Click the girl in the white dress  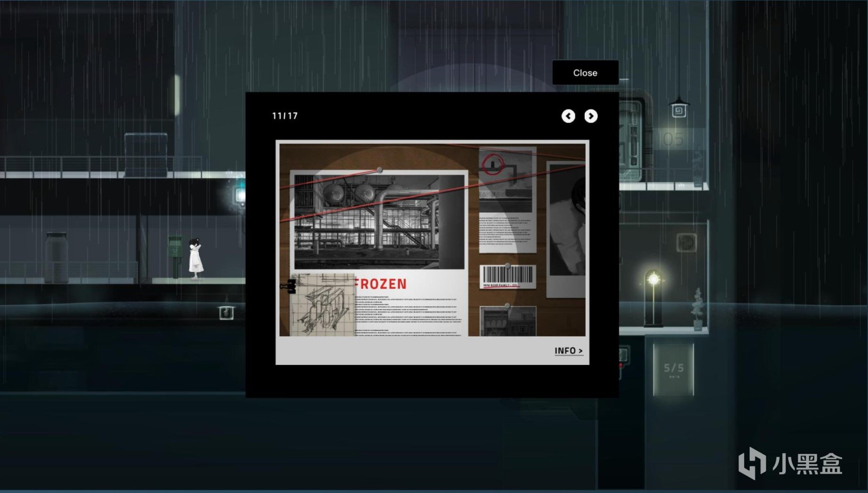click(x=196, y=258)
